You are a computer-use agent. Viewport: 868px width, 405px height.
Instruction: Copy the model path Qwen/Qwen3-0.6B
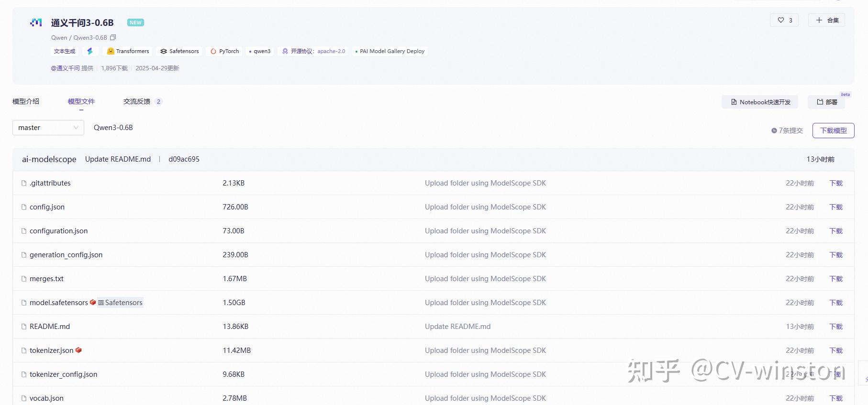pos(113,37)
